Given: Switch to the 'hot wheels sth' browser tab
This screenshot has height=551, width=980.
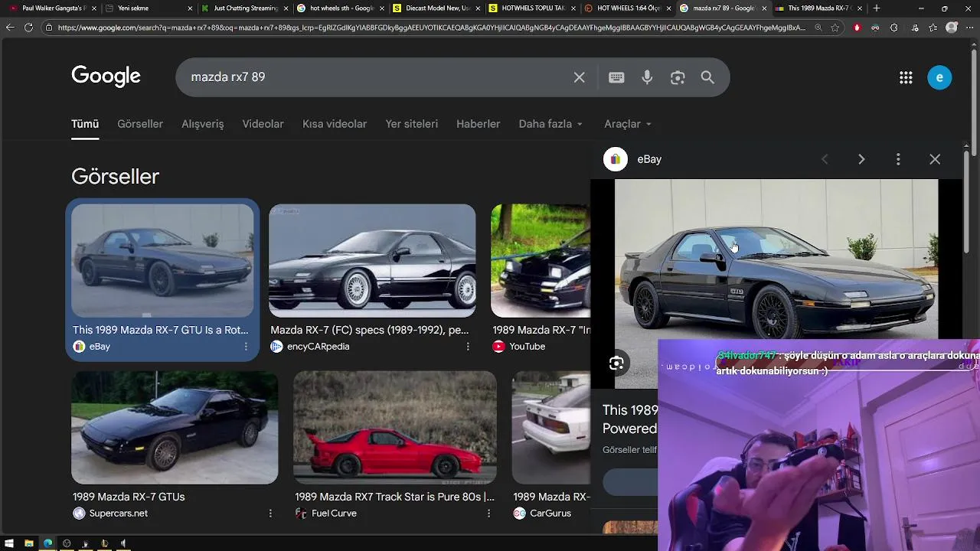Looking at the screenshot, I should point(339,8).
